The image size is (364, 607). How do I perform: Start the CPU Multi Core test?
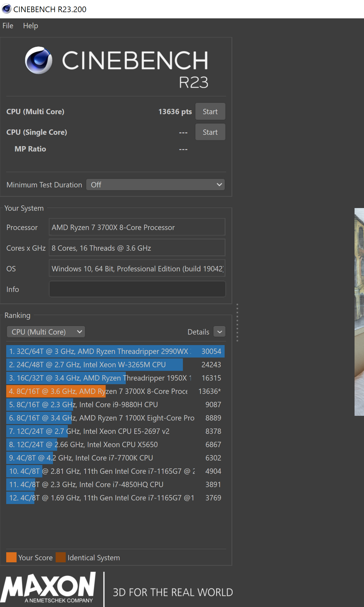(210, 112)
